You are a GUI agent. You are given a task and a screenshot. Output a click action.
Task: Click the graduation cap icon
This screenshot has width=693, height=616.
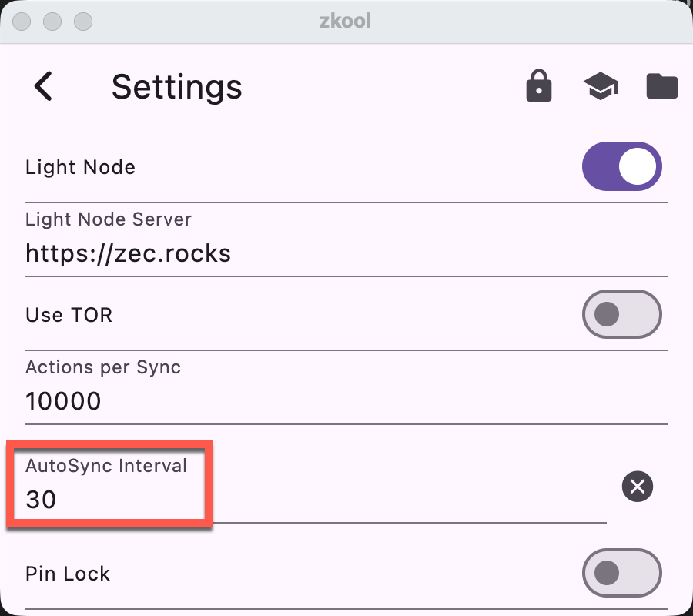600,86
